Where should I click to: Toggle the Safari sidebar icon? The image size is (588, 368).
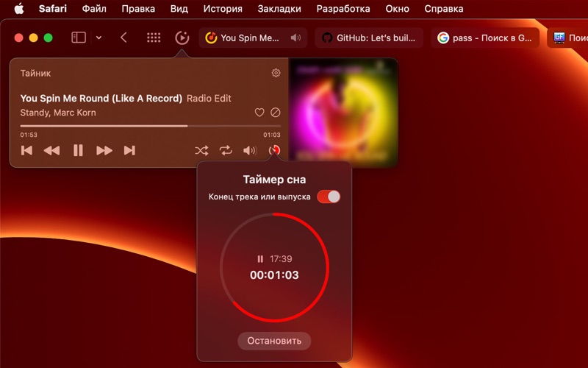(x=79, y=38)
